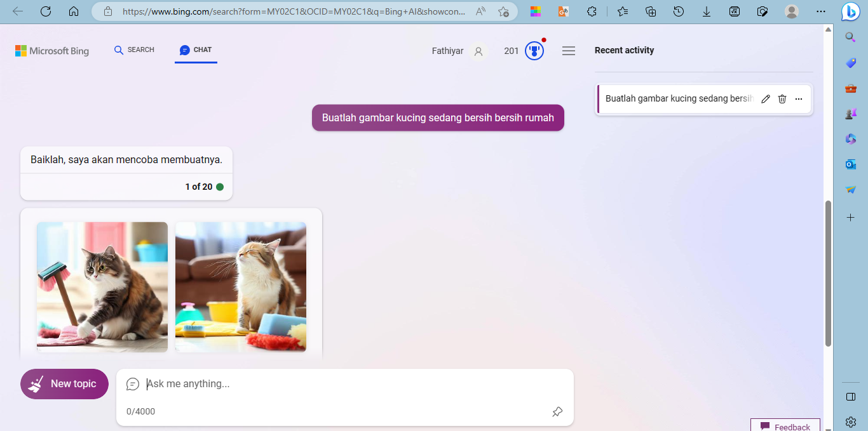
Task: Select the CHAT tab
Action: 196,50
